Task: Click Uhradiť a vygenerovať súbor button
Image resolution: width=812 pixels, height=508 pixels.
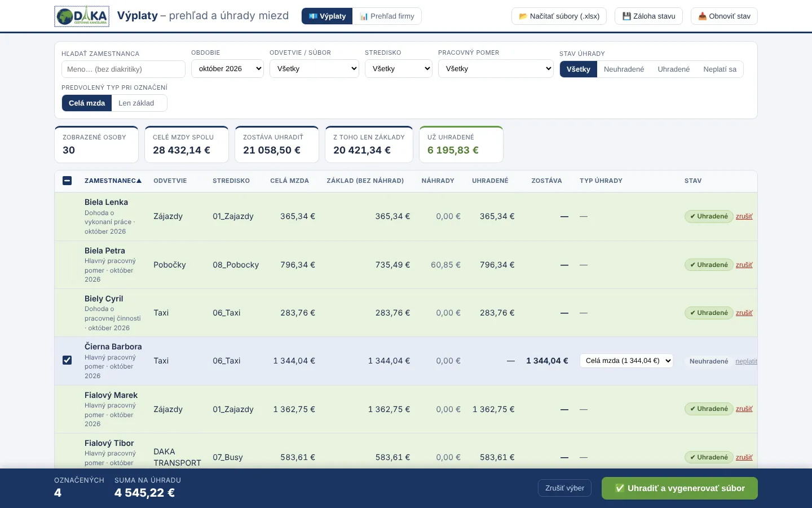Action: pyautogui.click(x=679, y=488)
